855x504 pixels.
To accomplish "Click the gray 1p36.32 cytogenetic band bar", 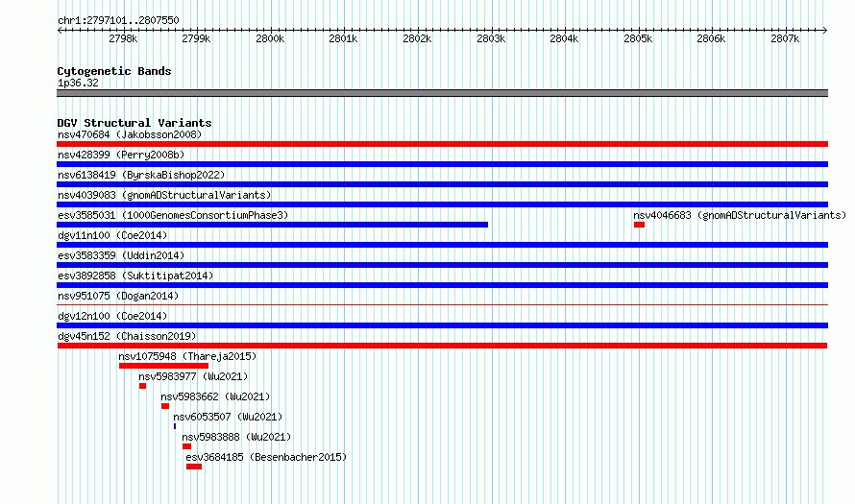I will coord(442,93).
